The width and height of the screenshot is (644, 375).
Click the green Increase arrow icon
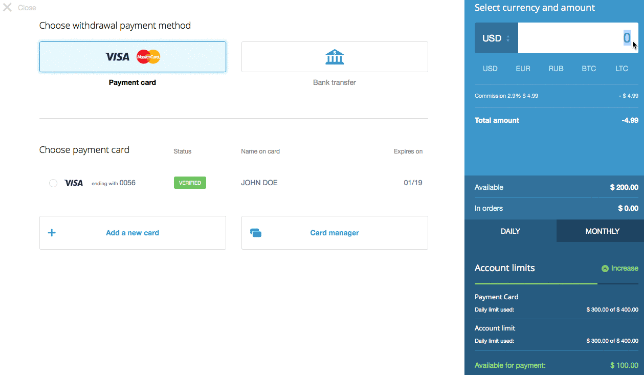(x=605, y=269)
